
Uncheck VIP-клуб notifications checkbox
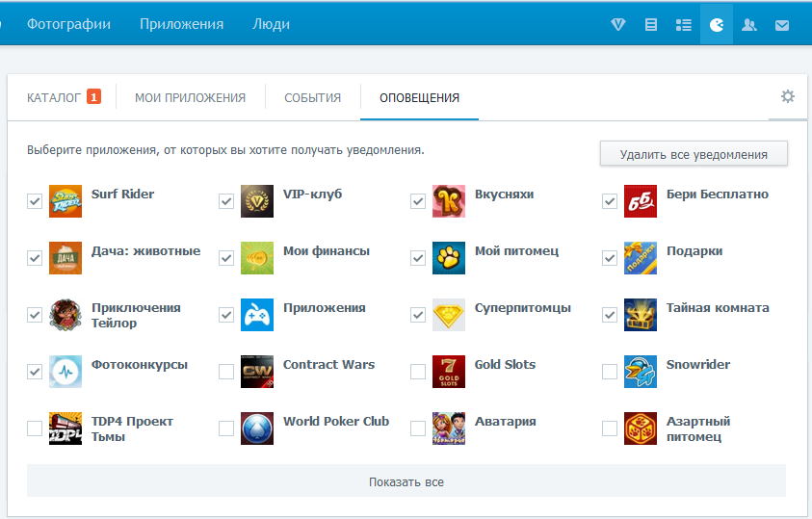pos(226,201)
